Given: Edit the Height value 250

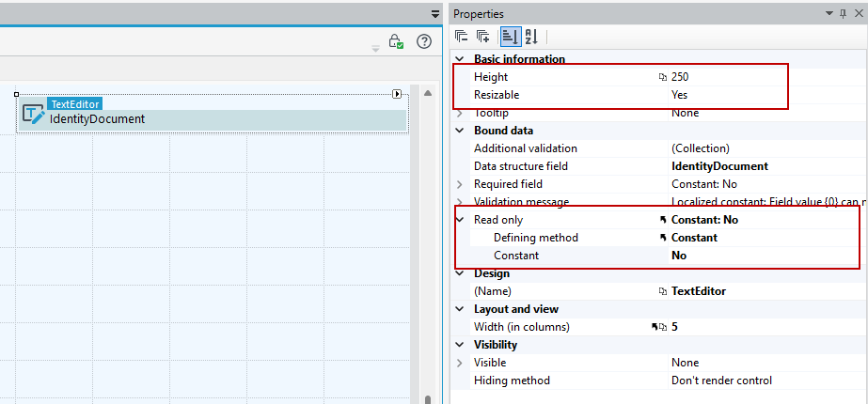Looking at the screenshot, I should coord(680,77).
